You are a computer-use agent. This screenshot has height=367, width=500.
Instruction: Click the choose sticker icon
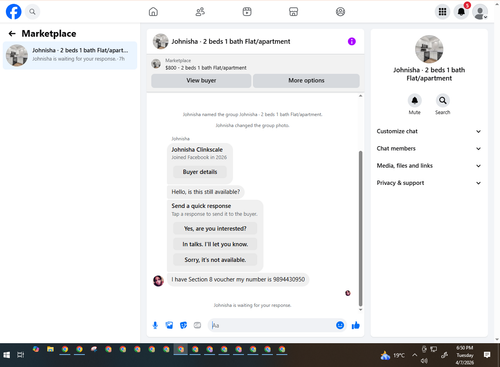(183, 325)
